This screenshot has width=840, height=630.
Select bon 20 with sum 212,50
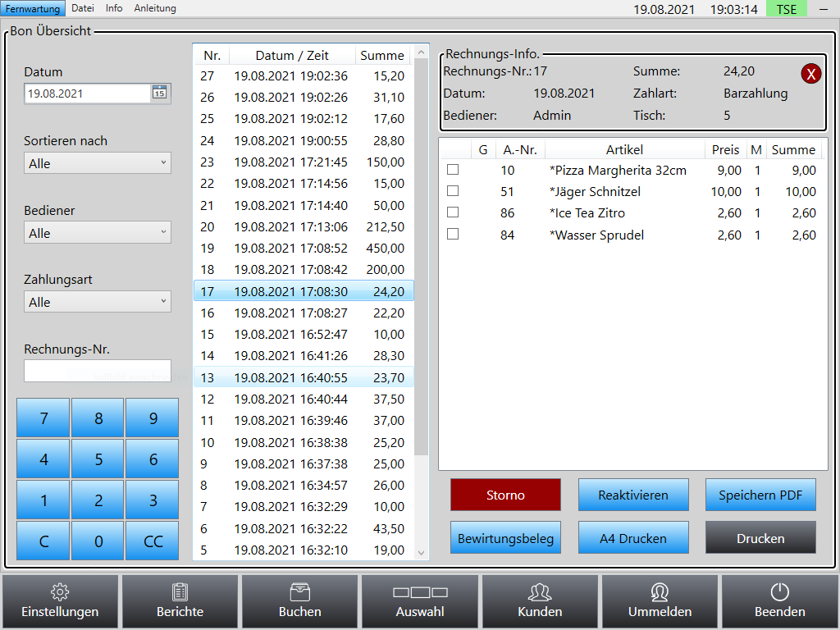[x=304, y=226]
